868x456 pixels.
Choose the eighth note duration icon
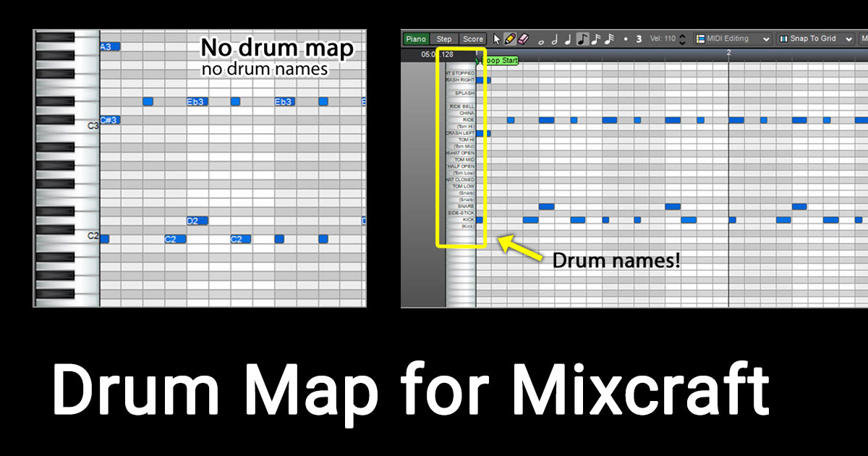coord(582,38)
